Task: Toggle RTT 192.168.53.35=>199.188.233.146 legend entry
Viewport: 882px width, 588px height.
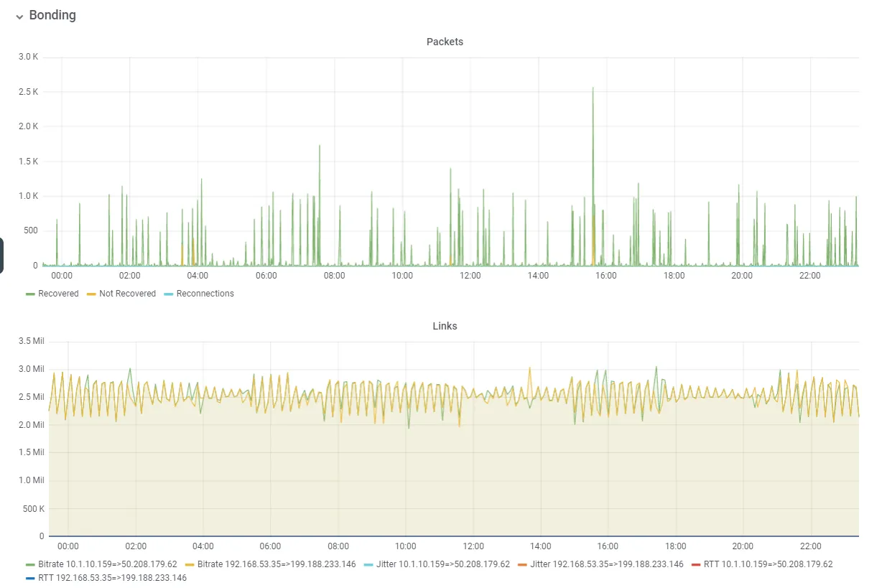Action: [112, 578]
